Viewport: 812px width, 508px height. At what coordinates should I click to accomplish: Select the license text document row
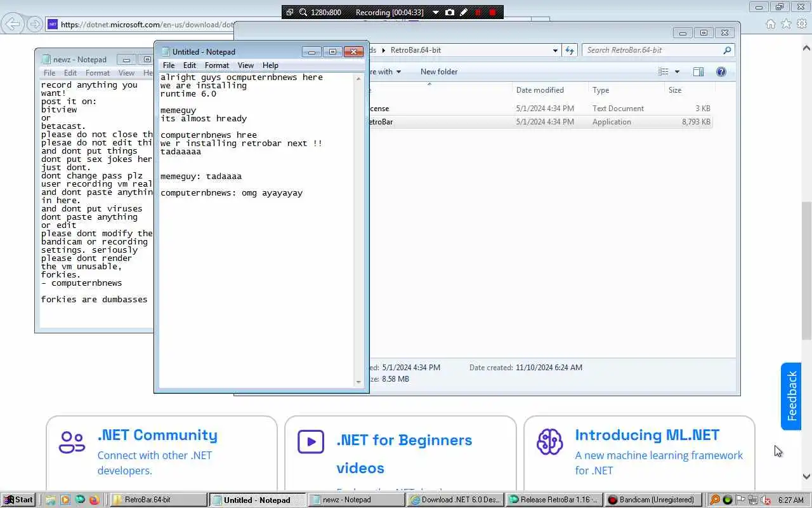540,109
